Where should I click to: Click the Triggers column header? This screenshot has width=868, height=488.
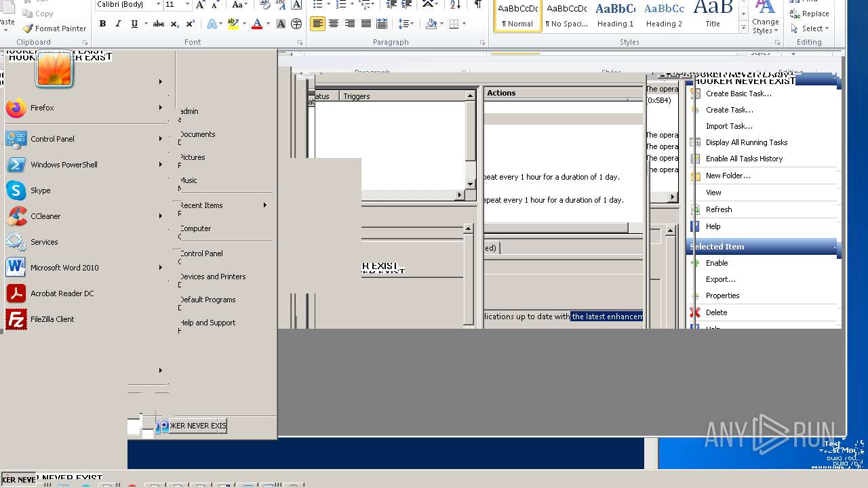[x=402, y=96]
